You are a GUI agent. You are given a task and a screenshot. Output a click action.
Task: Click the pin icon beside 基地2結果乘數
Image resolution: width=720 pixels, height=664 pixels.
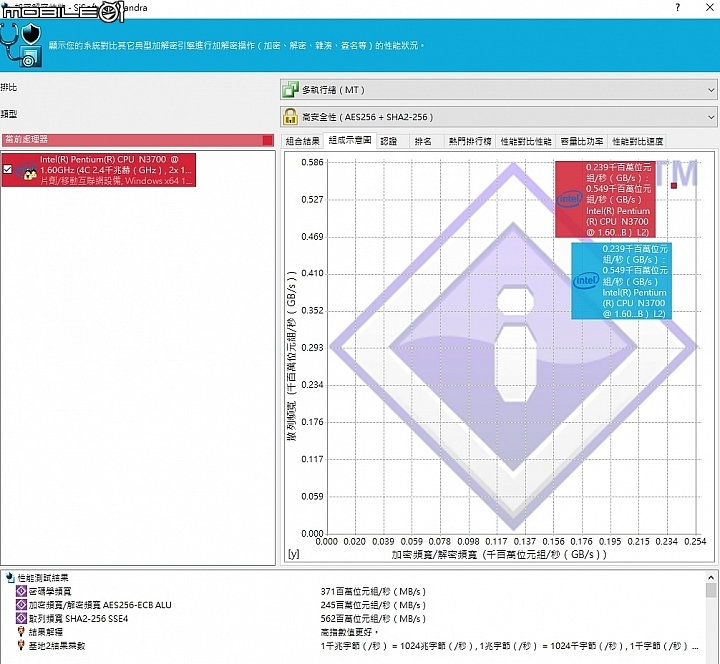pyautogui.click(x=21, y=645)
